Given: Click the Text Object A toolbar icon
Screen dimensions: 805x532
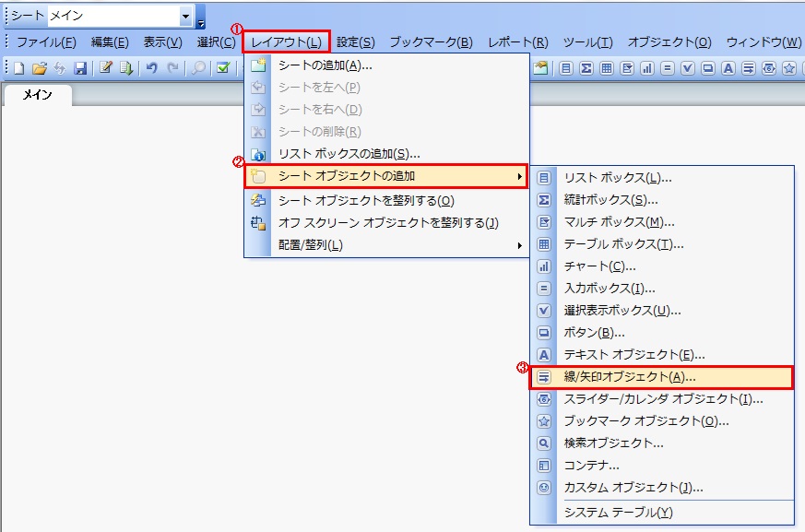Looking at the screenshot, I should (728, 68).
